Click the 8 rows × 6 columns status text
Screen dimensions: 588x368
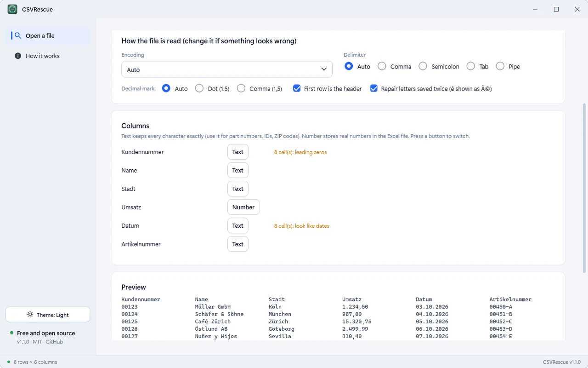pos(35,362)
